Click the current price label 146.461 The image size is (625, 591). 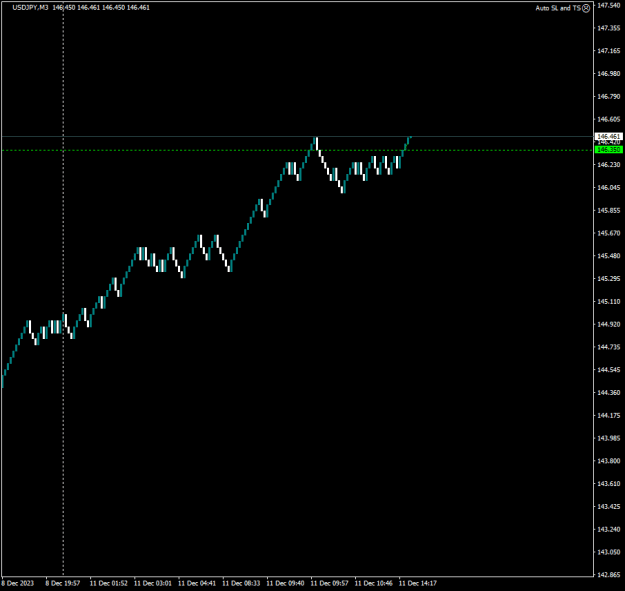[x=609, y=136]
